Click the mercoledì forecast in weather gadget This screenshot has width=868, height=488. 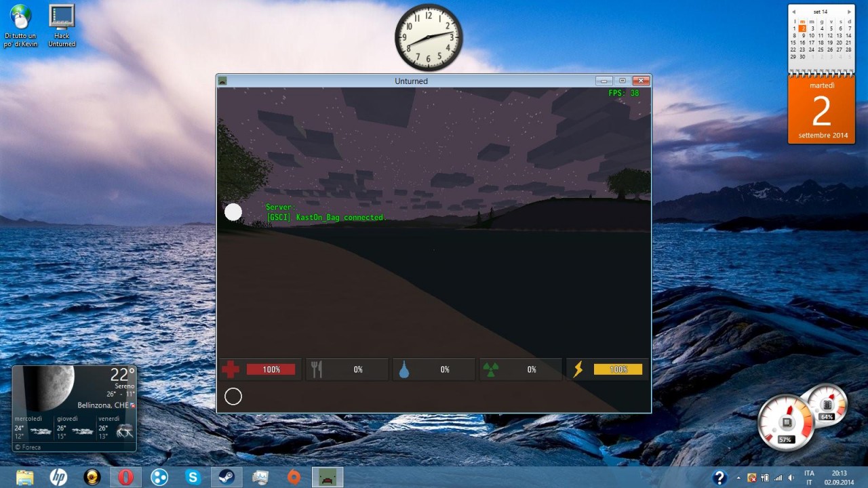(33, 428)
